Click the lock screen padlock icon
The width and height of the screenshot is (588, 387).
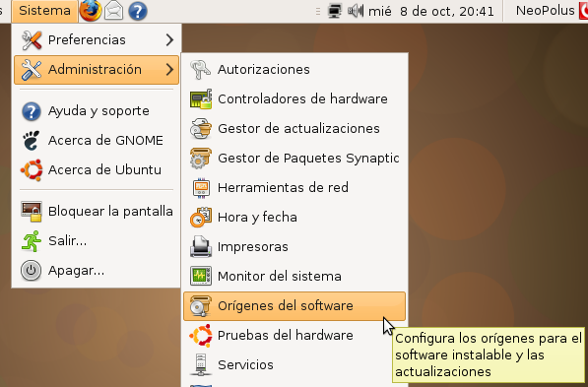(x=32, y=212)
